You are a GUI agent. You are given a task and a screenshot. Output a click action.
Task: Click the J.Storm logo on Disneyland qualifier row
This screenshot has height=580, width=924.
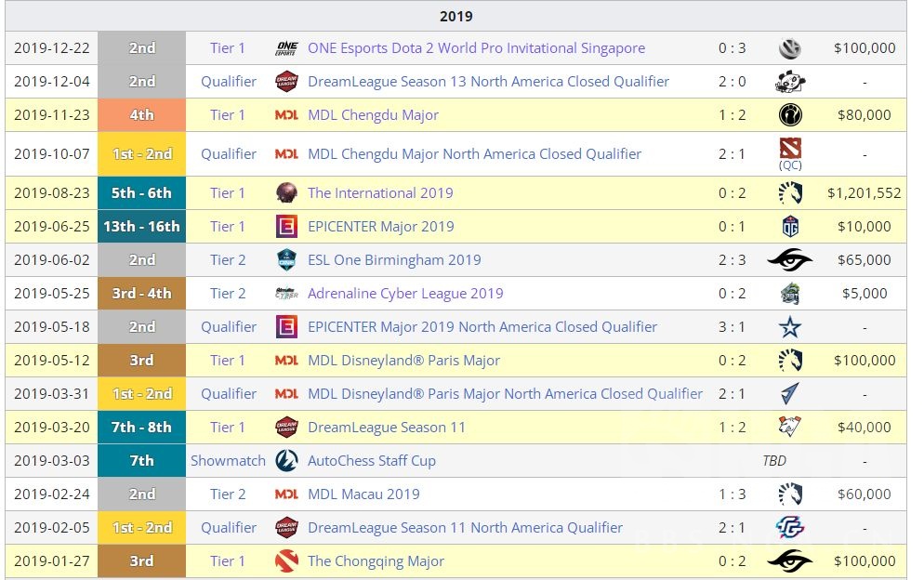[789, 393]
